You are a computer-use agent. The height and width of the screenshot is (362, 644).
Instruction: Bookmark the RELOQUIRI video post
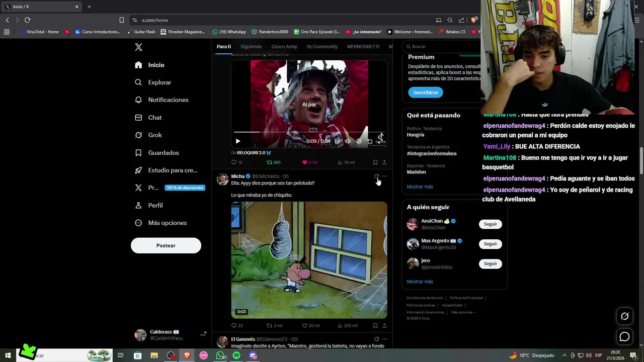375,162
